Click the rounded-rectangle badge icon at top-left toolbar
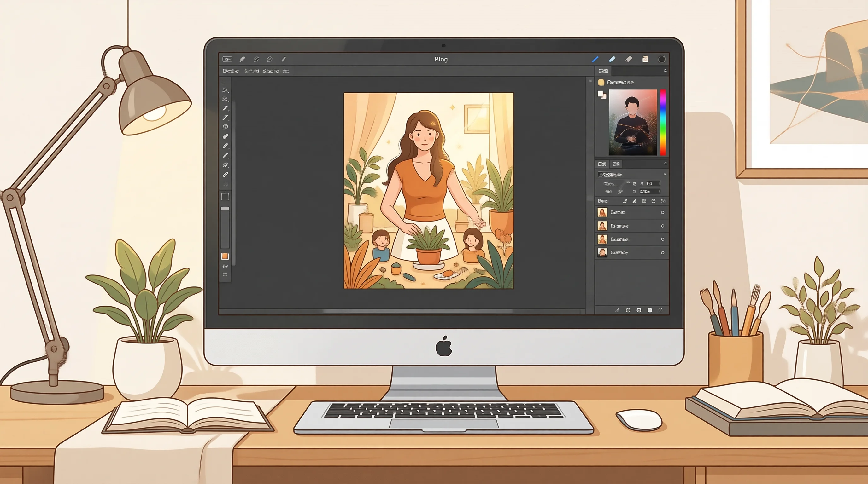The image size is (868, 484). (227, 59)
